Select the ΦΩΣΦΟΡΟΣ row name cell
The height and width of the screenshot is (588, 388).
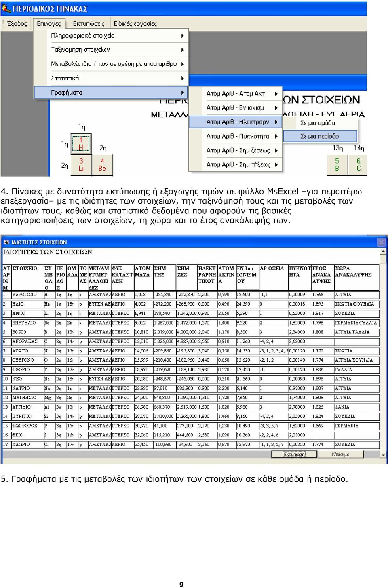[x=27, y=426]
